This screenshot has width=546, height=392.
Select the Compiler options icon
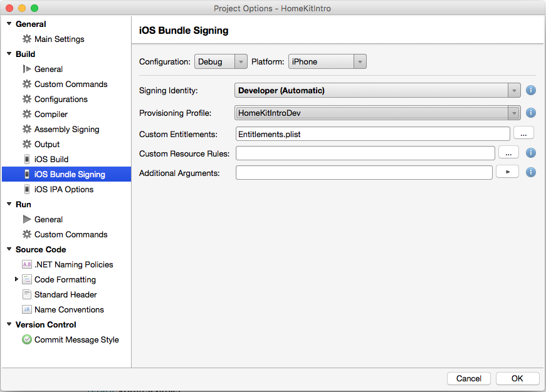[x=26, y=114]
